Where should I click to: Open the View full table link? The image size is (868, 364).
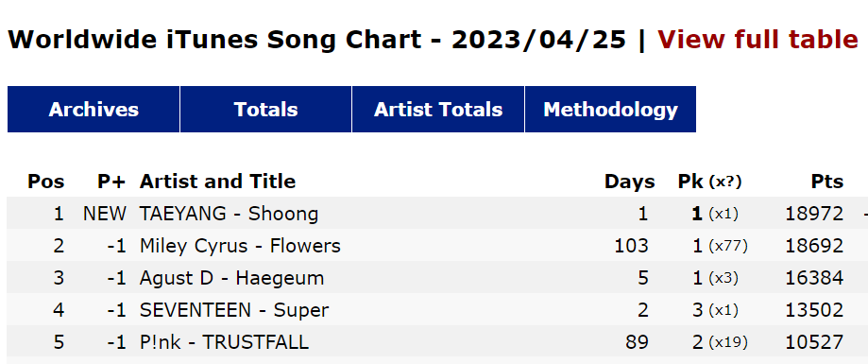tap(757, 40)
